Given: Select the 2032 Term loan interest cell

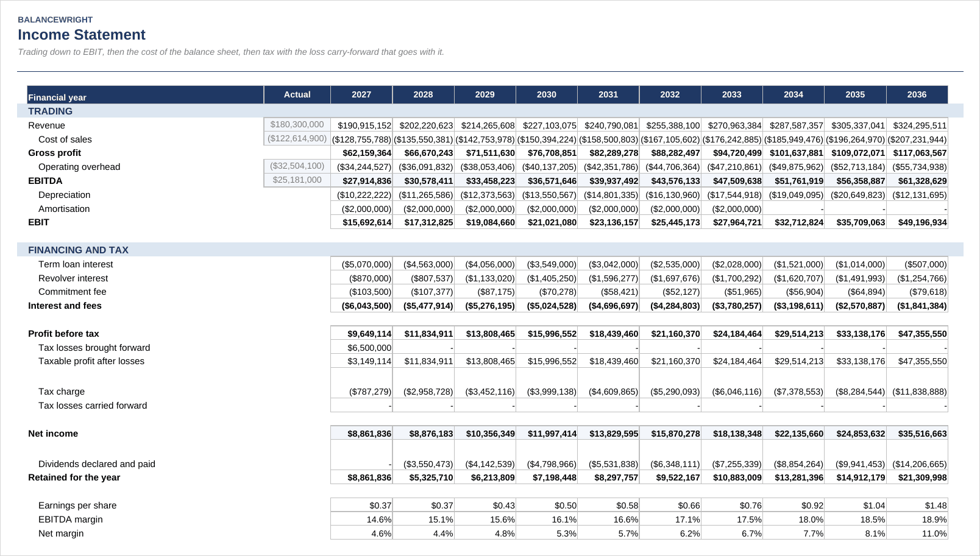Looking at the screenshot, I should (670, 264).
